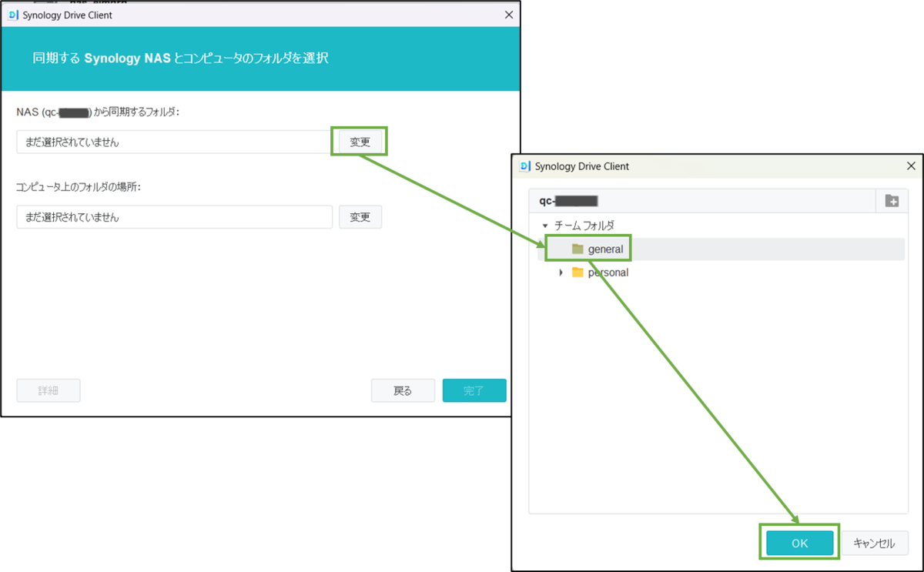The height and width of the screenshot is (572, 924).
Task: Click the qc- server name header in picker
Action: (x=569, y=201)
